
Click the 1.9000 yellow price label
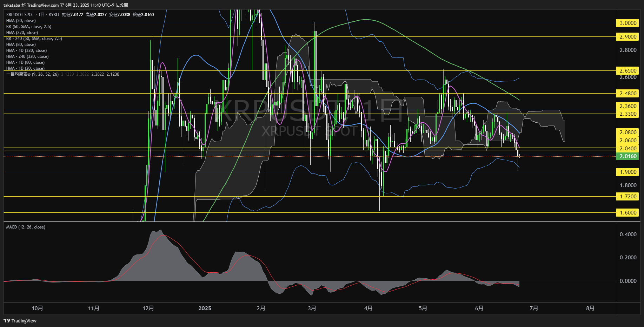tap(628, 172)
